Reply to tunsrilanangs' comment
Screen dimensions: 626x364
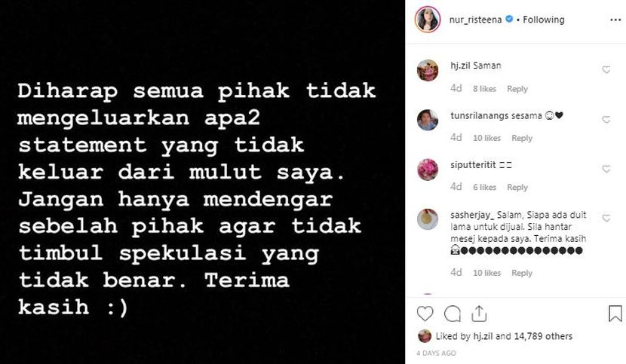pyautogui.click(x=522, y=138)
